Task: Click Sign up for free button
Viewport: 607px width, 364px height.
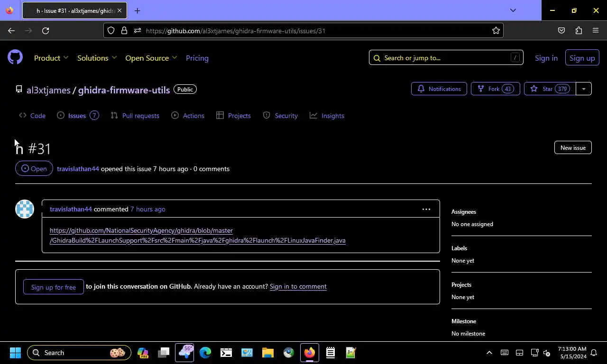Action: tap(53, 287)
